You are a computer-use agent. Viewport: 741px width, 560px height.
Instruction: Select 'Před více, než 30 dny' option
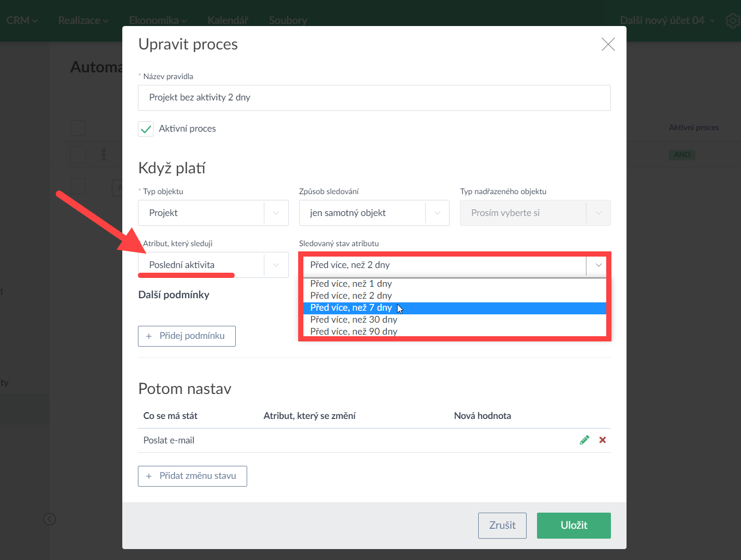(354, 320)
